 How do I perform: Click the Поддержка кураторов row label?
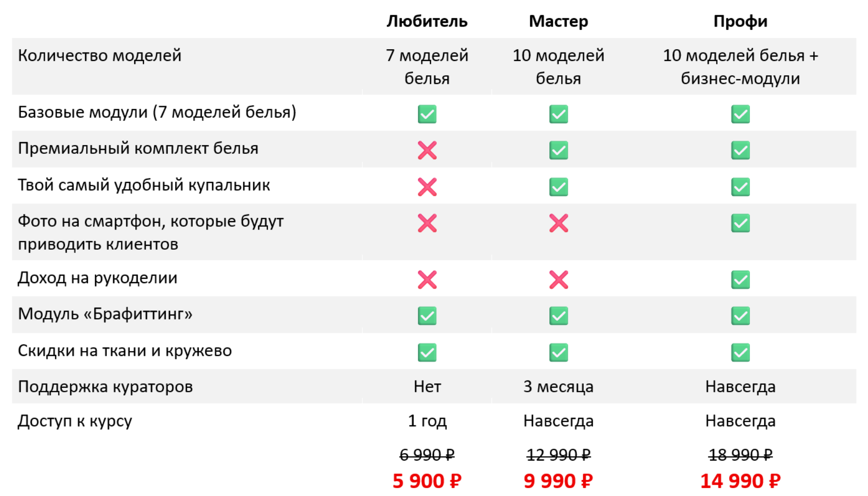coord(105,387)
